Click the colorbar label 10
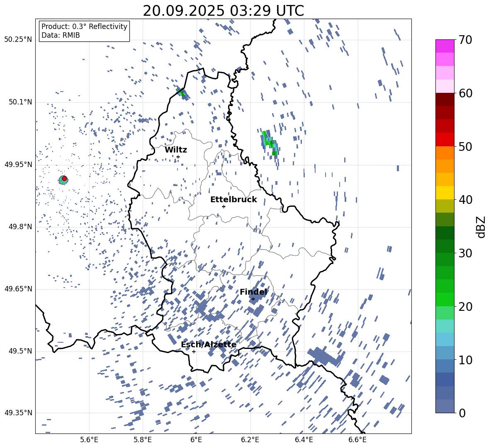 pyautogui.click(x=465, y=360)
